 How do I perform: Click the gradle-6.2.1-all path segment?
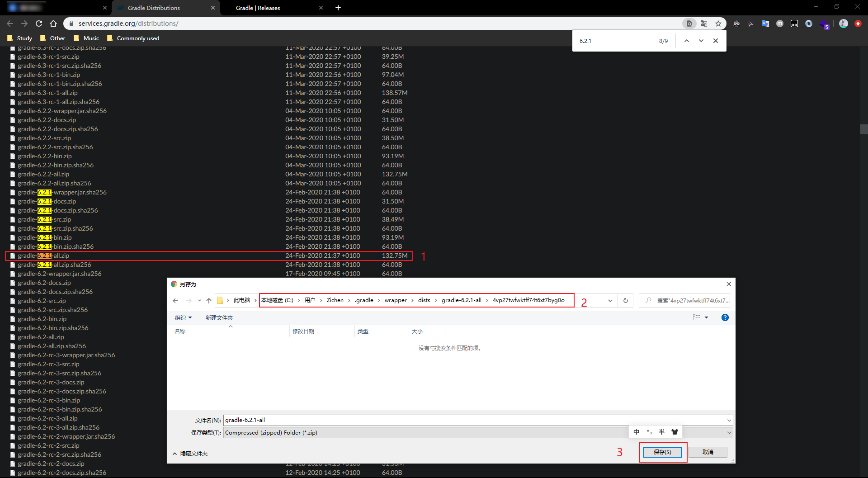[x=461, y=300]
